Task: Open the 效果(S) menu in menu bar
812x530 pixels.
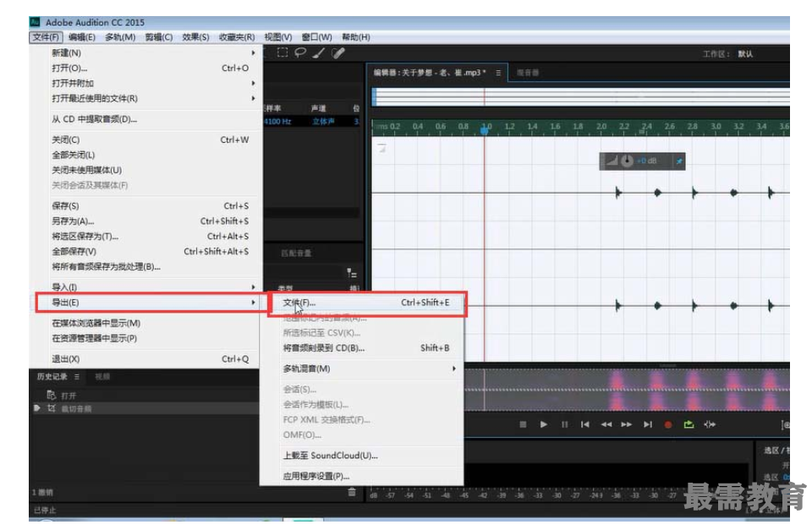Action: pos(195,37)
